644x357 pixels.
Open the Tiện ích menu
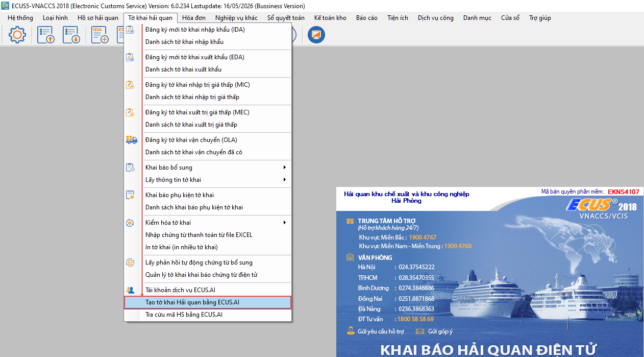click(x=398, y=18)
